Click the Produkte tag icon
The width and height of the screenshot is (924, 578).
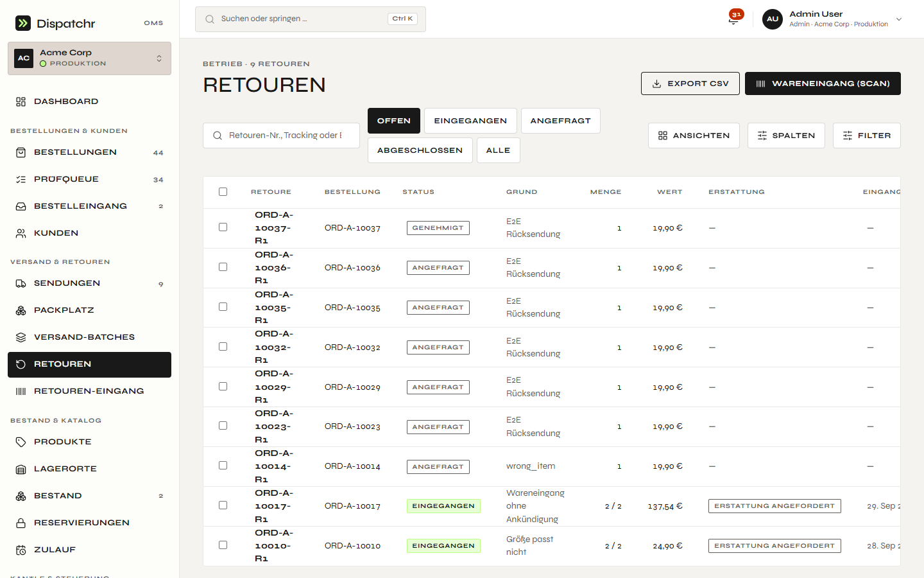coord(21,442)
